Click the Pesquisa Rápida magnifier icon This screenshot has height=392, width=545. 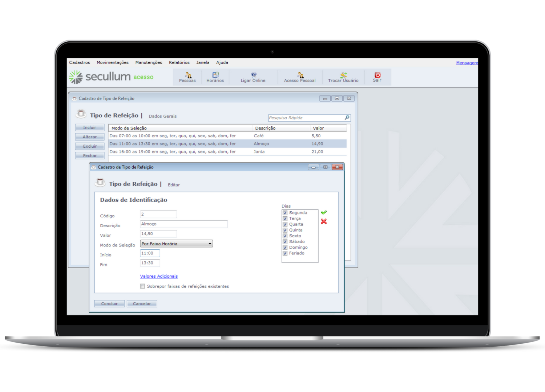[x=347, y=118]
